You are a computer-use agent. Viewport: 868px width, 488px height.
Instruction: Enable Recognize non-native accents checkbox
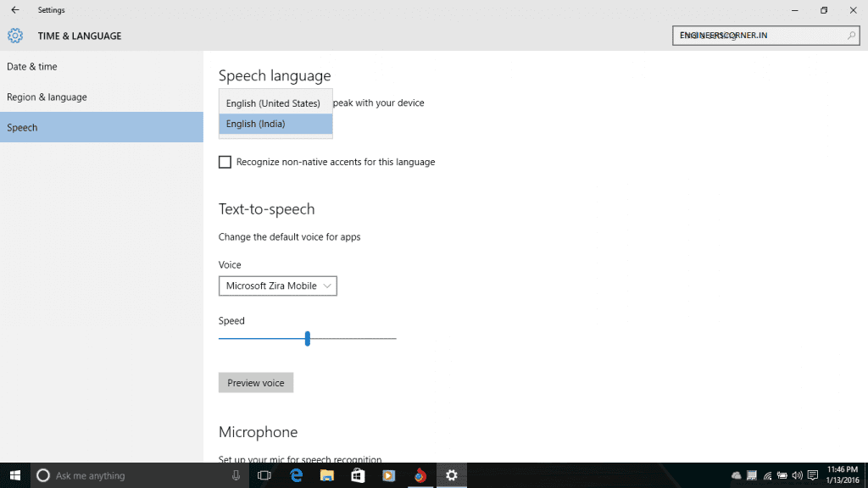pyautogui.click(x=225, y=162)
